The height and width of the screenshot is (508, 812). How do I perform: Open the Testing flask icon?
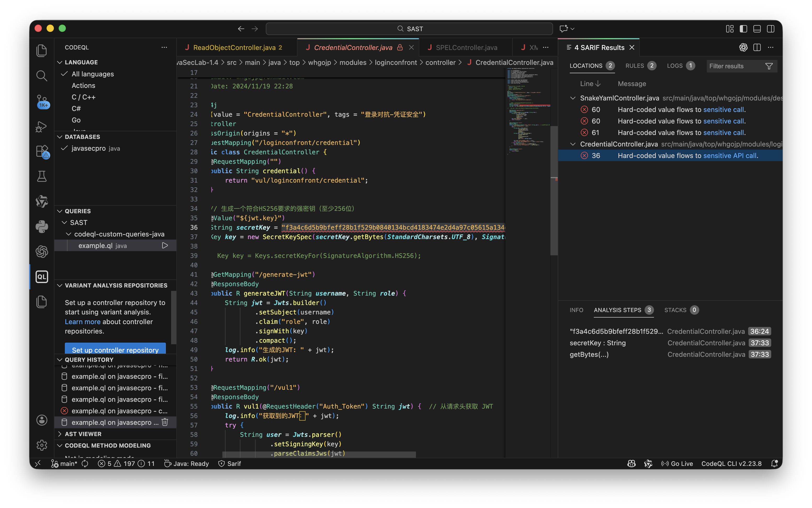pyautogui.click(x=42, y=176)
